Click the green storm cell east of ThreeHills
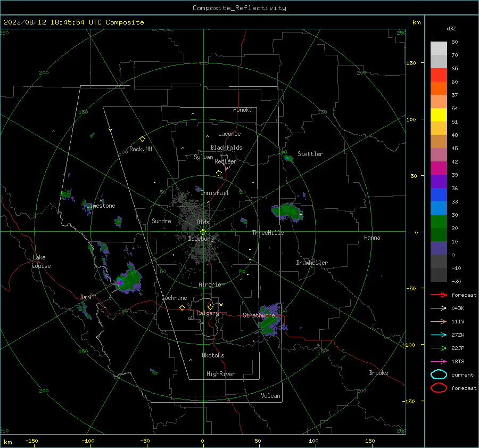The height and width of the screenshot is (448, 479). click(x=287, y=211)
